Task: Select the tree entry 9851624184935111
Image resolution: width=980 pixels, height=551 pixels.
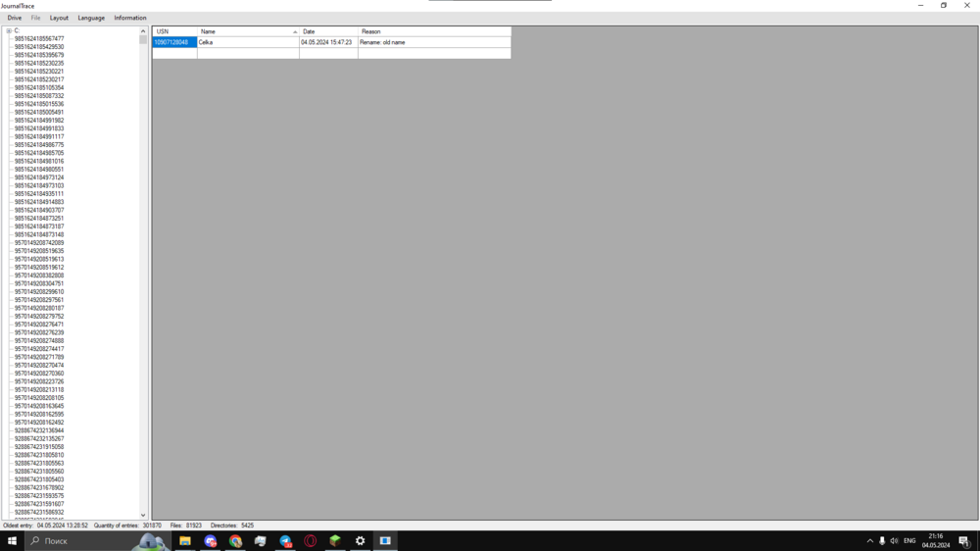Action: pyautogui.click(x=39, y=194)
